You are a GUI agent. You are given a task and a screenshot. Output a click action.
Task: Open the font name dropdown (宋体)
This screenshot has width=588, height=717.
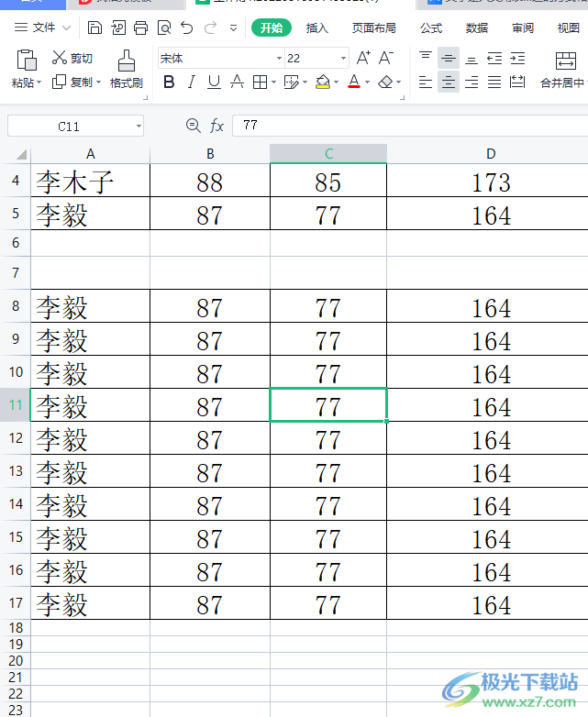(279, 59)
